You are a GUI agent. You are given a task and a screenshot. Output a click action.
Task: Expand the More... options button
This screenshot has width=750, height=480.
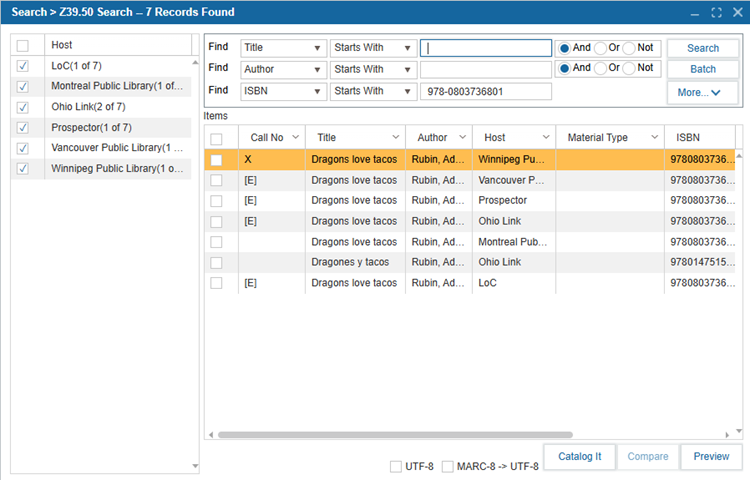702,92
